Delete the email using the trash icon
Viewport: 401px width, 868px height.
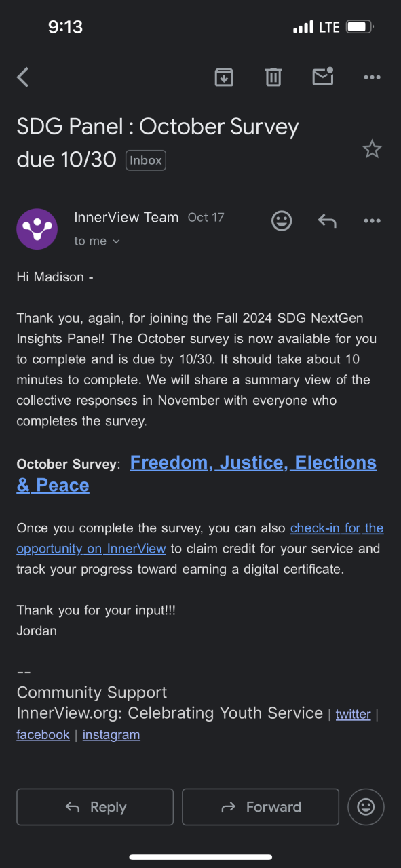[273, 77]
